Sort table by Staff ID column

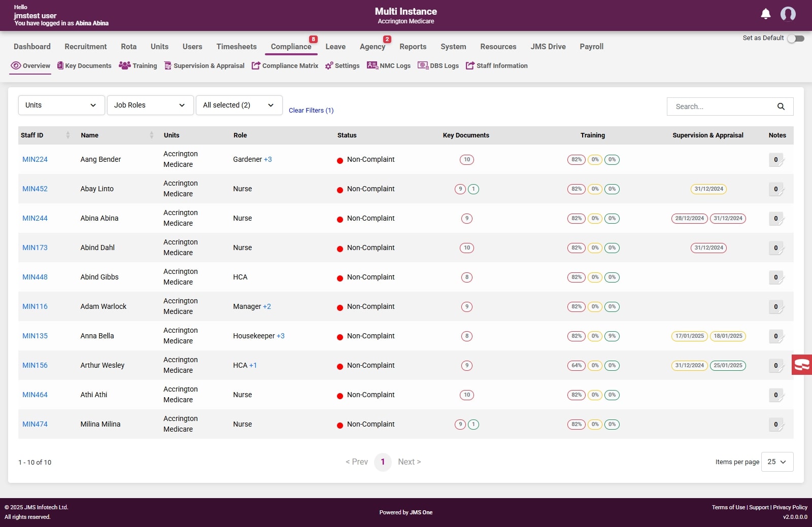67,135
